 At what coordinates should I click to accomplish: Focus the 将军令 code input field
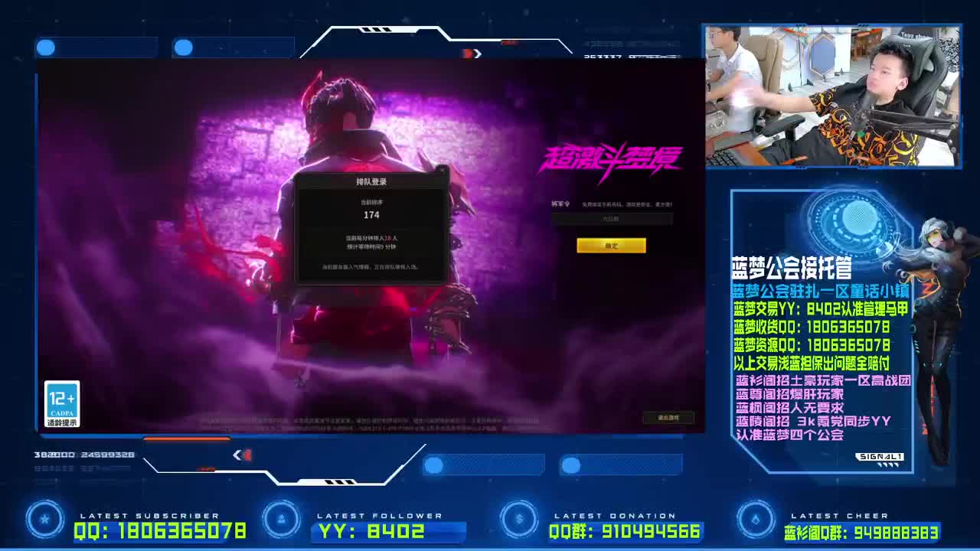(611, 219)
